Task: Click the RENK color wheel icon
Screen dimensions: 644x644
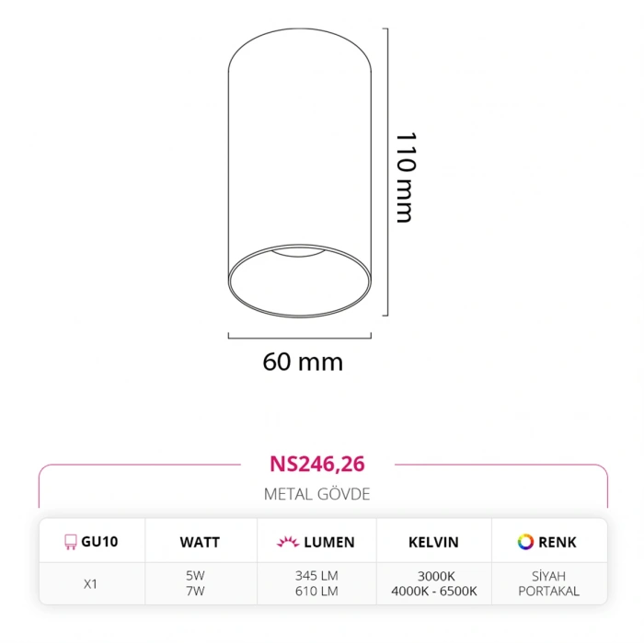Action: tap(525, 542)
